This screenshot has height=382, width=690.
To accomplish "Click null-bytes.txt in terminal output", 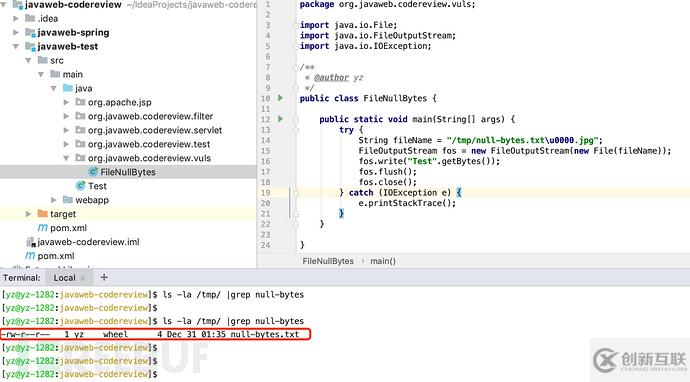I will (x=264, y=334).
